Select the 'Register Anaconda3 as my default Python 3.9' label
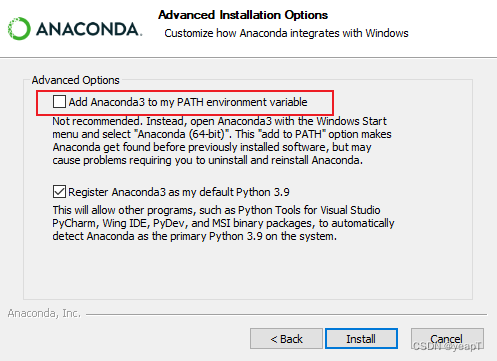 pos(179,192)
